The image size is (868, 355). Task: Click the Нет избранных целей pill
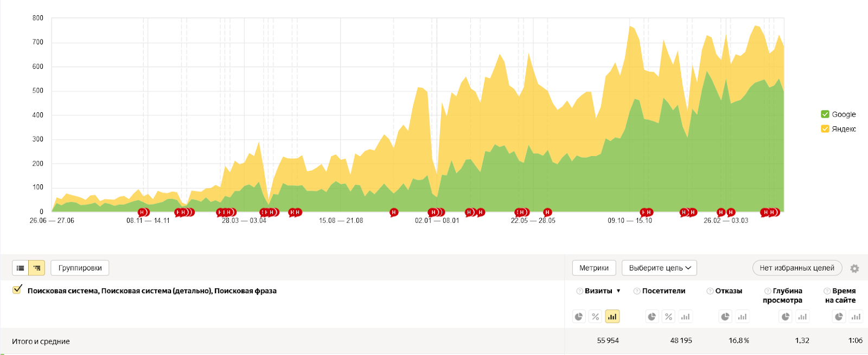coord(796,268)
